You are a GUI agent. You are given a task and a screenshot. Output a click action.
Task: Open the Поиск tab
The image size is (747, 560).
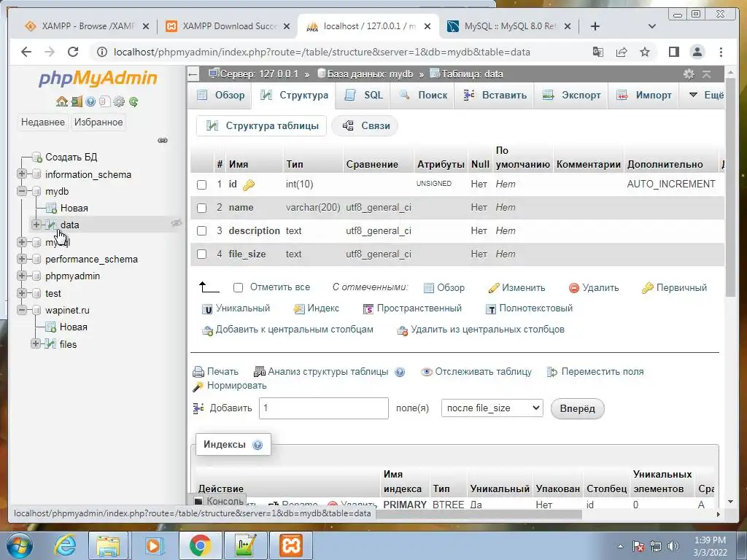click(x=423, y=96)
